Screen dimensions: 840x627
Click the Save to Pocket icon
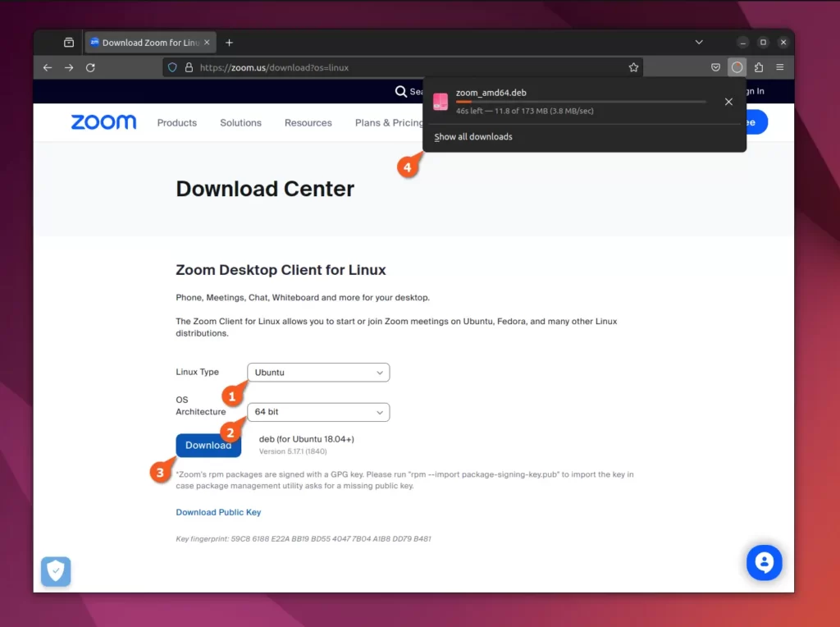click(x=715, y=67)
